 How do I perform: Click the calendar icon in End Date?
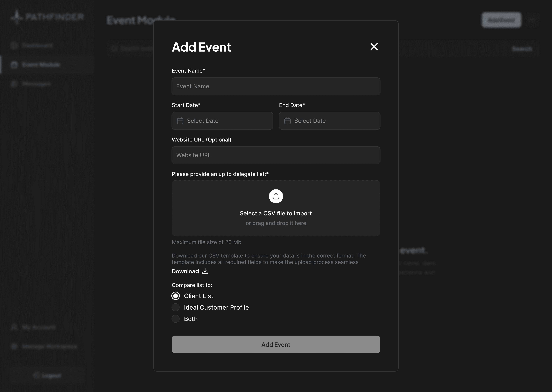pos(287,121)
